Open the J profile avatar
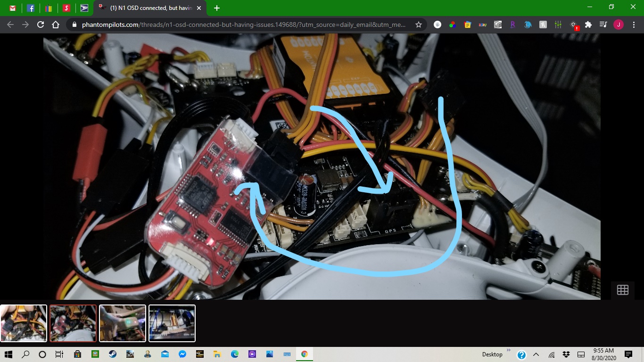Screen dimensions: 644x362 point(619,25)
